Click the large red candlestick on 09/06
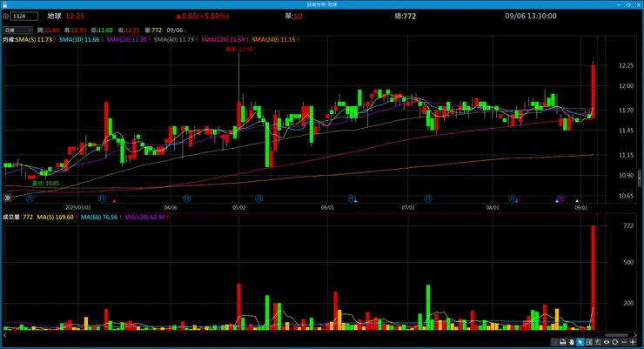The image size is (644, 349). (593, 91)
